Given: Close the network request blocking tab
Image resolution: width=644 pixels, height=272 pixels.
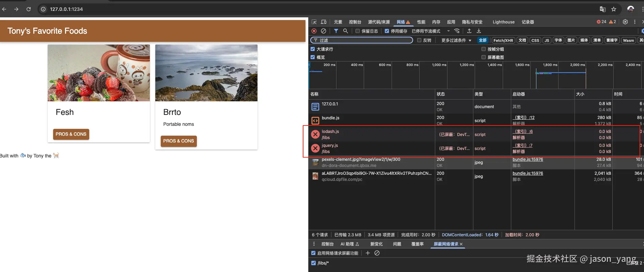Looking at the screenshot, I should tap(461, 244).
